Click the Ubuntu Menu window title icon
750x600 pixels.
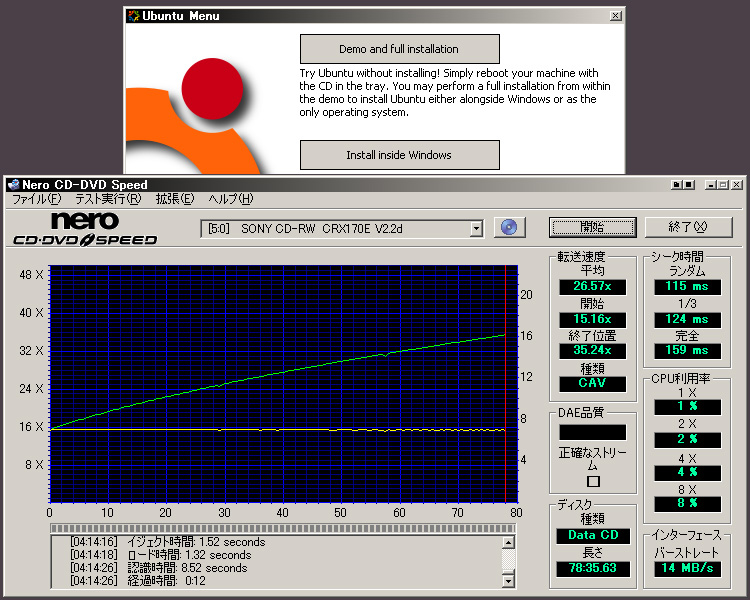click(x=132, y=16)
